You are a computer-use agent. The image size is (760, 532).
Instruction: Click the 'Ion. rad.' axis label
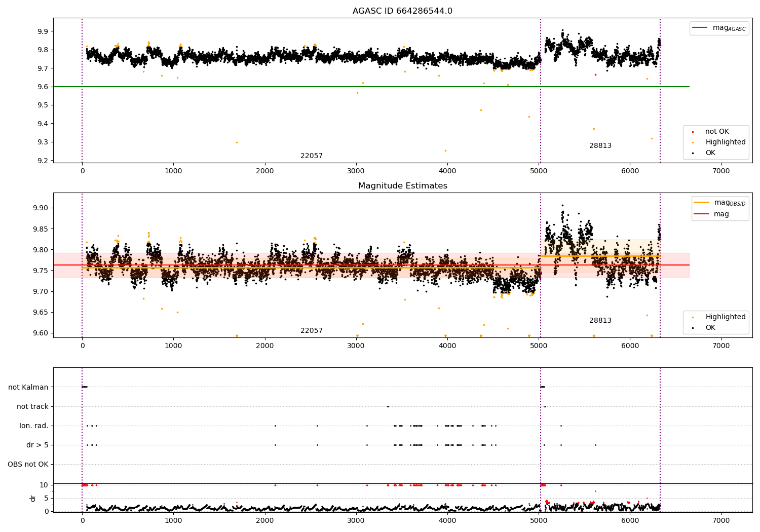(34, 426)
